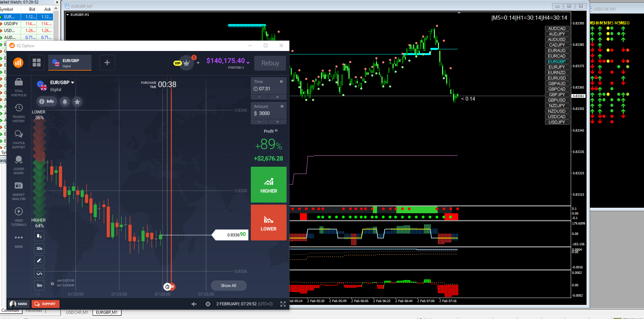This screenshot has height=319, width=644.
Task: Open Trading History in the sidebar
Action: click(19, 113)
